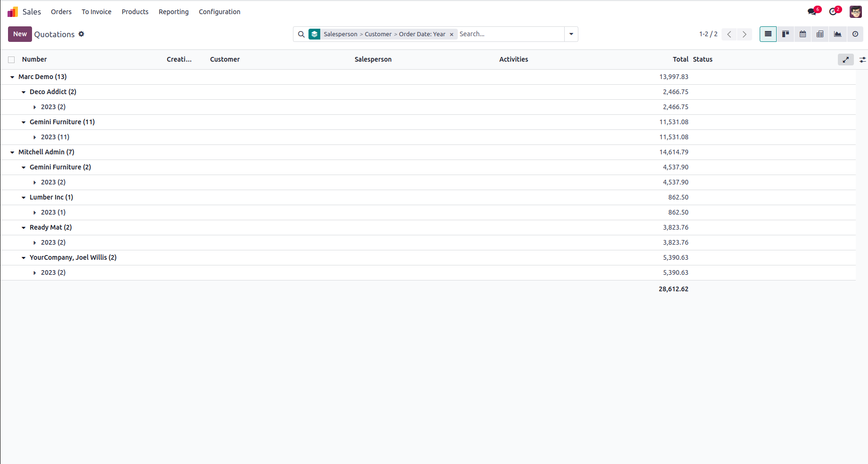Open the Configuration menu

219,12
